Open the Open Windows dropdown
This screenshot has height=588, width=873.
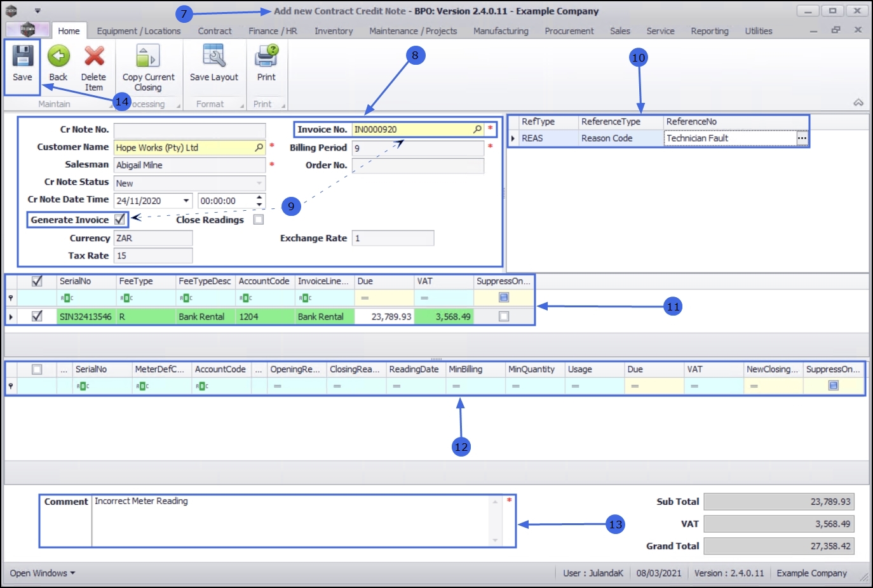[x=42, y=573]
